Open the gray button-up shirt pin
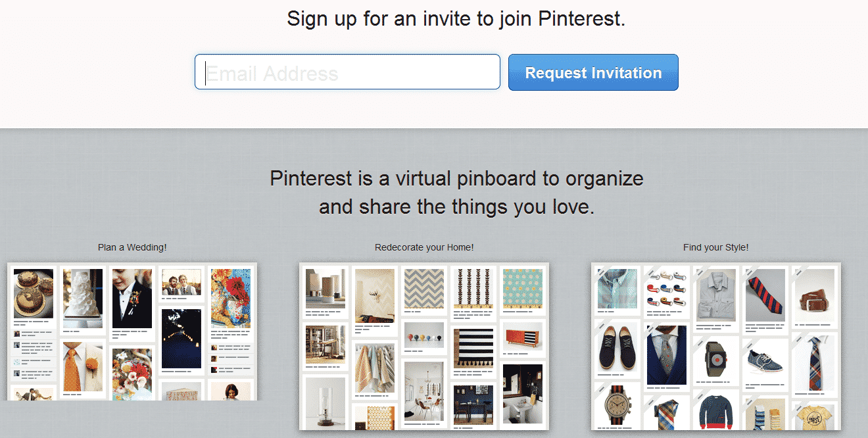The width and height of the screenshot is (868, 438). (x=716, y=294)
